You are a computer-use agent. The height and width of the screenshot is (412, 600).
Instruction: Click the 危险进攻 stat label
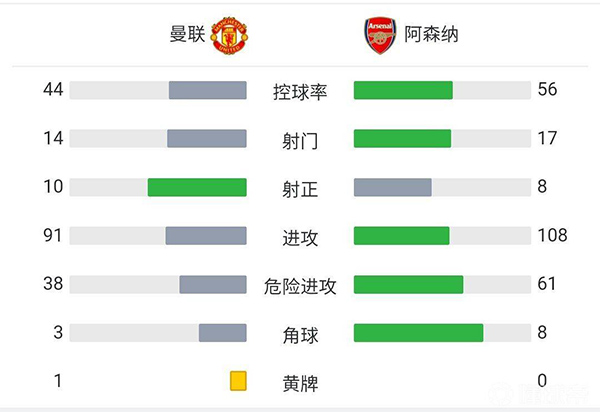[x=300, y=286]
